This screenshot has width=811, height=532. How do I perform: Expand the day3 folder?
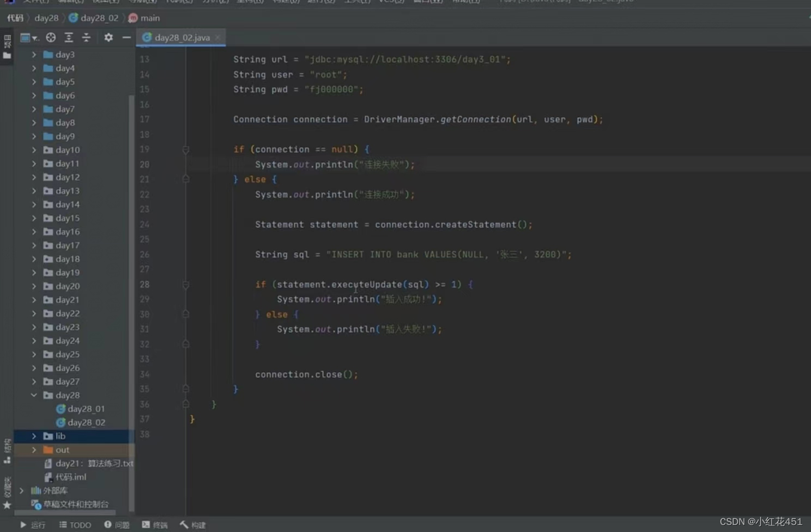(x=34, y=55)
